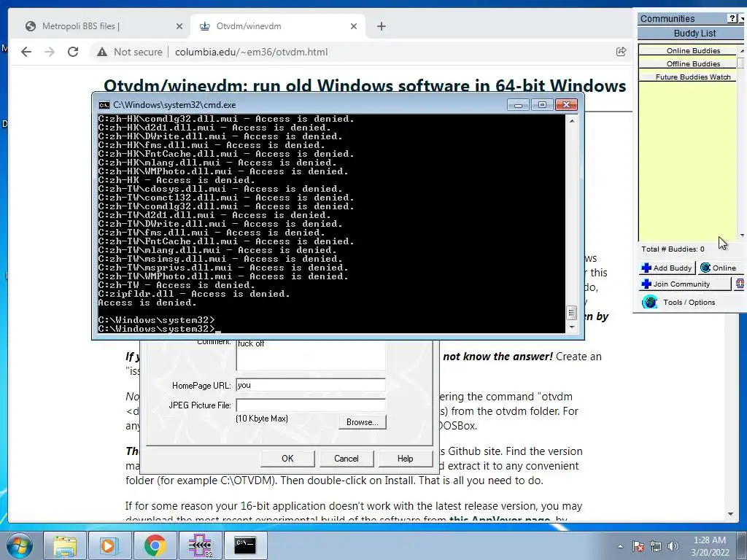Open Help in the dialog
Viewport: 747px width, 560px height.
coord(405,459)
